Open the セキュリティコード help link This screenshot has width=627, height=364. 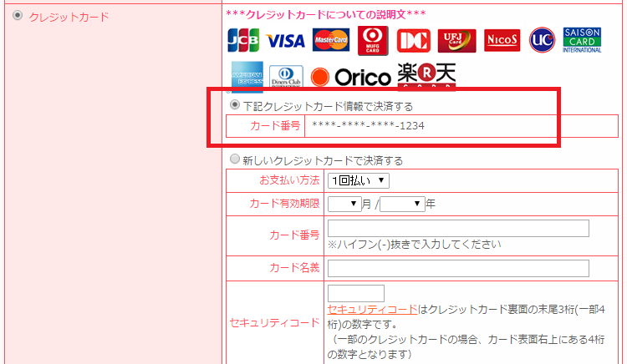(372, 310)
